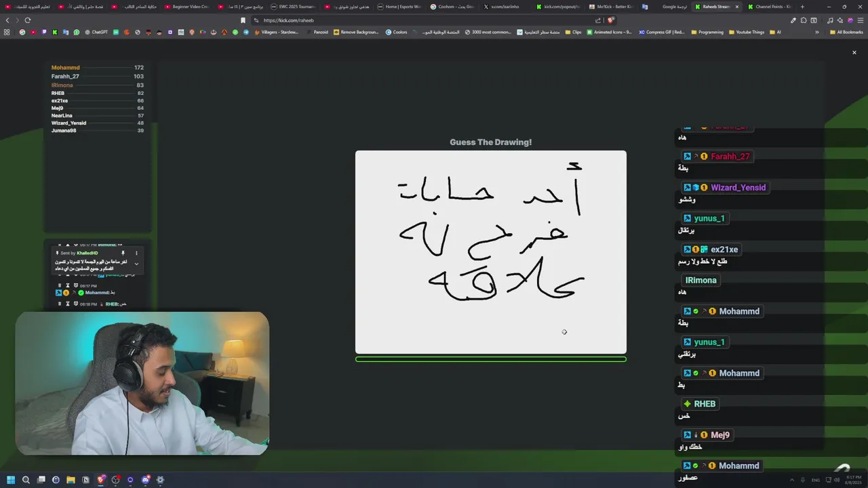868x488 pixels.
Task: Reload the kick.com page
Action: [28, 20]
